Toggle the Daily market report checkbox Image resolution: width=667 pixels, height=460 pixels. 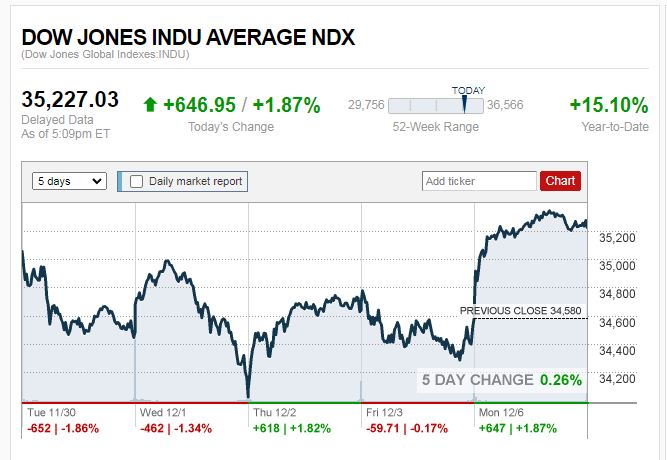[136, 181]
